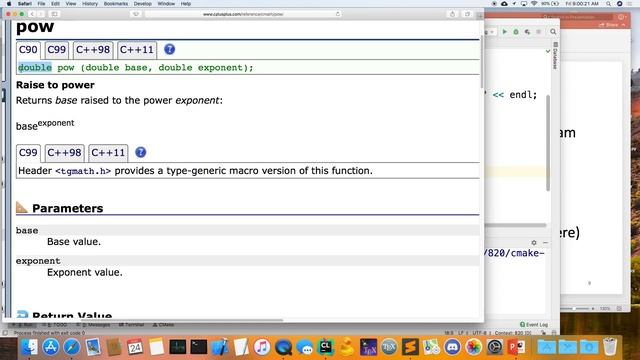Open Finder from the dock
Viewport: 640px width, 360px height.
click(29, 347)
